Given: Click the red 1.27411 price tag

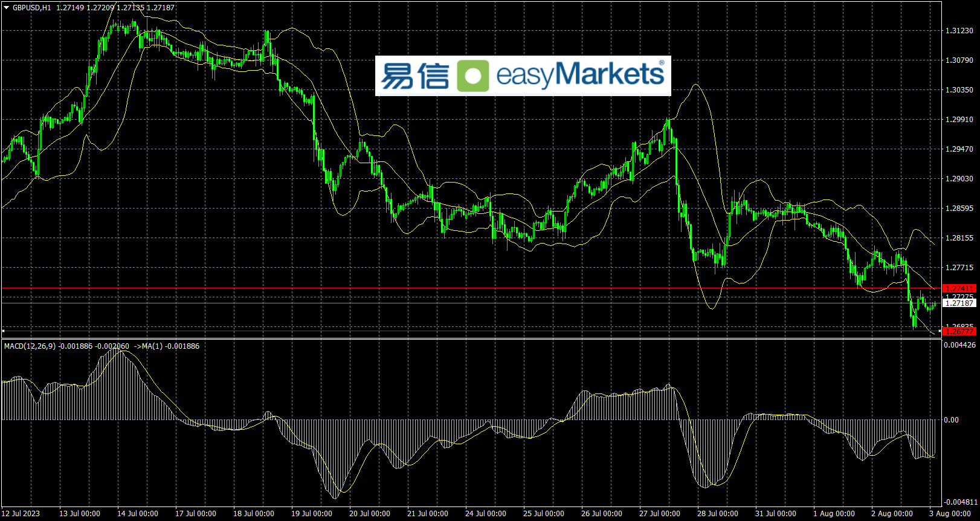Looking at the screenshot, I should (x=959, y=289).
